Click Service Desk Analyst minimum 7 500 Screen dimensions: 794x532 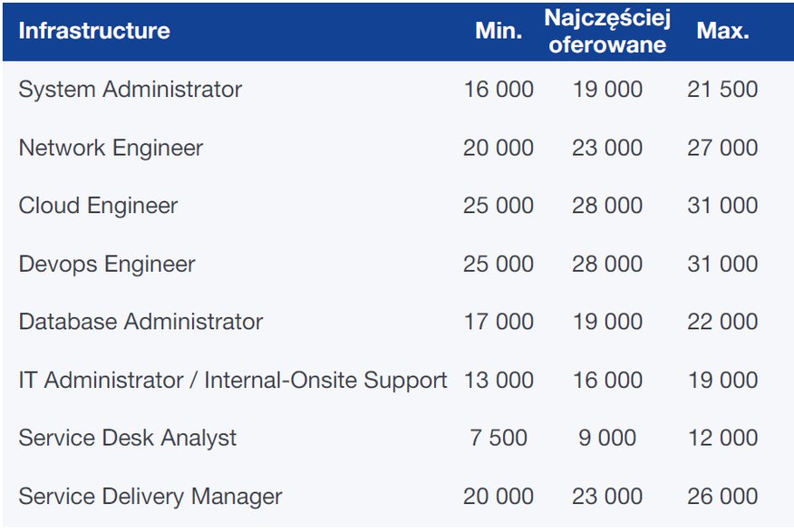[x=499, y=438]
